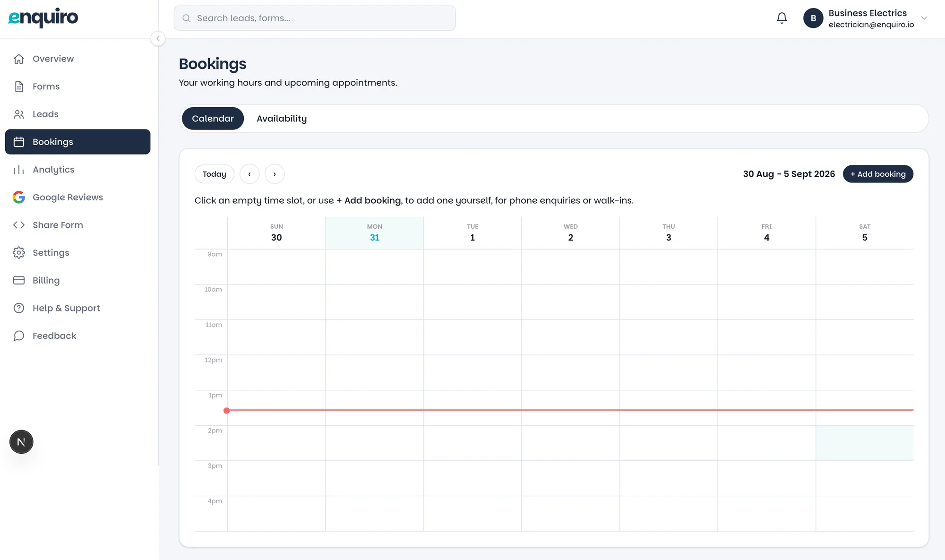Select the SUN 30 day header
The image size is (945, 560).
(276, 233)
